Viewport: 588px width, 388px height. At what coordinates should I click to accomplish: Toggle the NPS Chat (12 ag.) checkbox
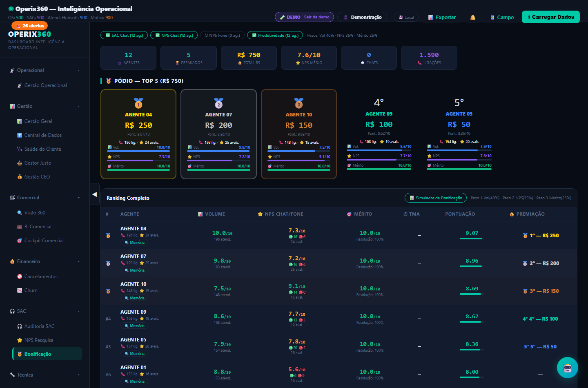point(174,36)
